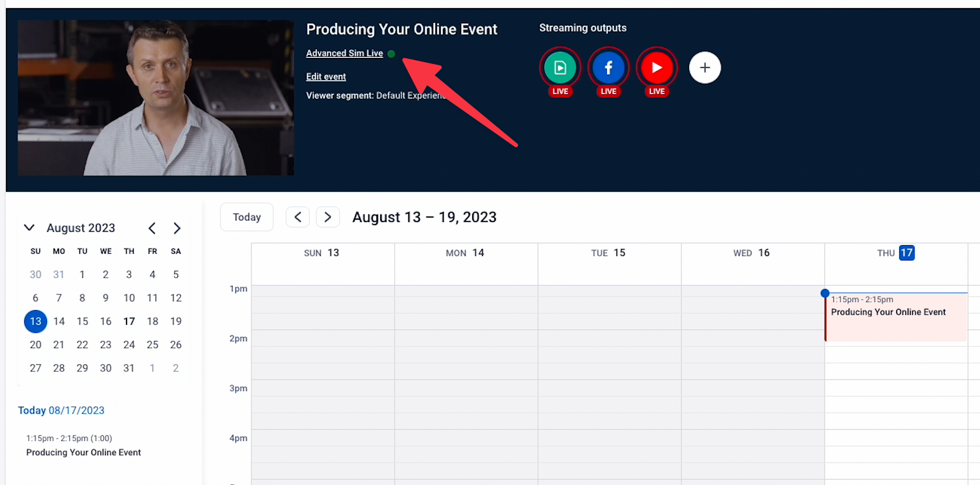Select August 17 in the mini calendar
The height and width of the screenshot is (485, 980).
[x=129, y=322]
